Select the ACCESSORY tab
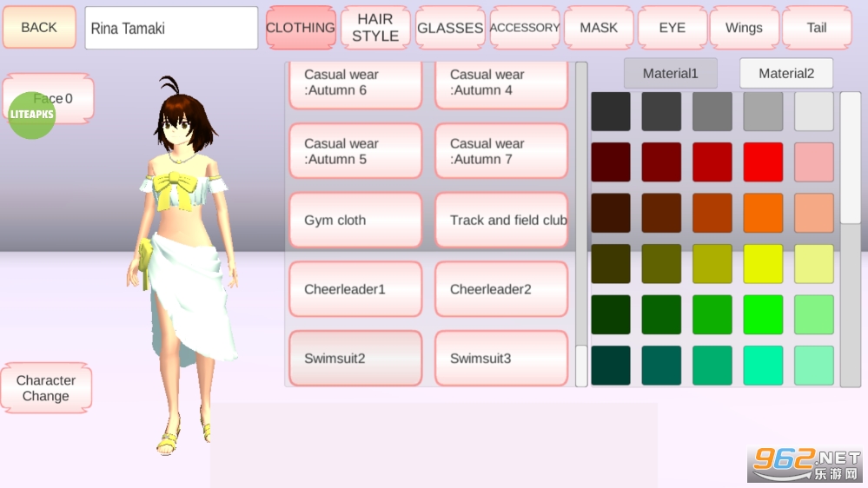The width and height of the screenshot is (868, 488). (x=525, y=28)
